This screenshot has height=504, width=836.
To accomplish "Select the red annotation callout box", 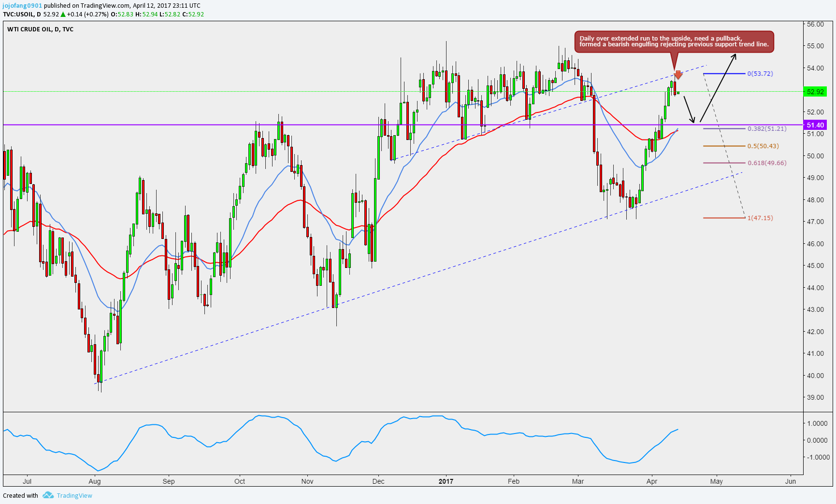I will tap(674, 42).
